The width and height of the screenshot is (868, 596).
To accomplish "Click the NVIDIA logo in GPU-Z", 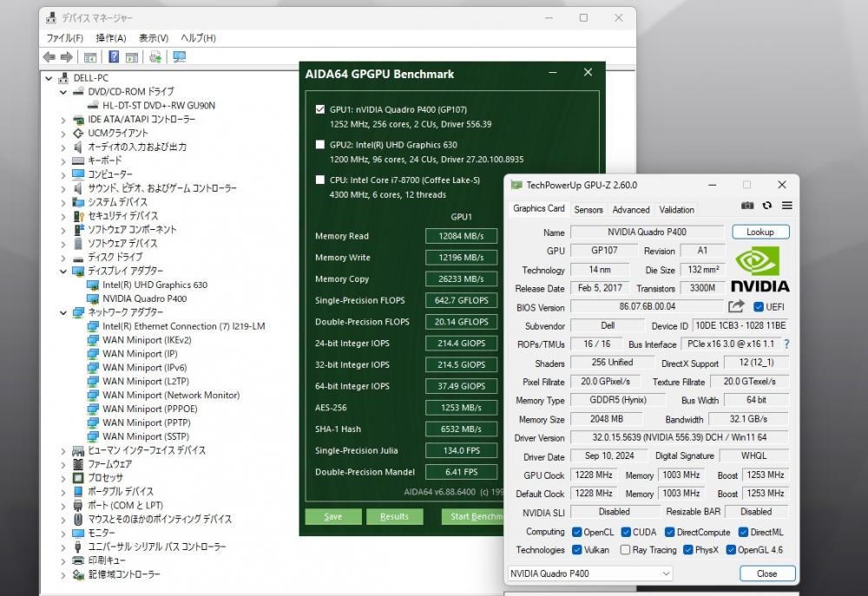I will (x=760, y=270).
